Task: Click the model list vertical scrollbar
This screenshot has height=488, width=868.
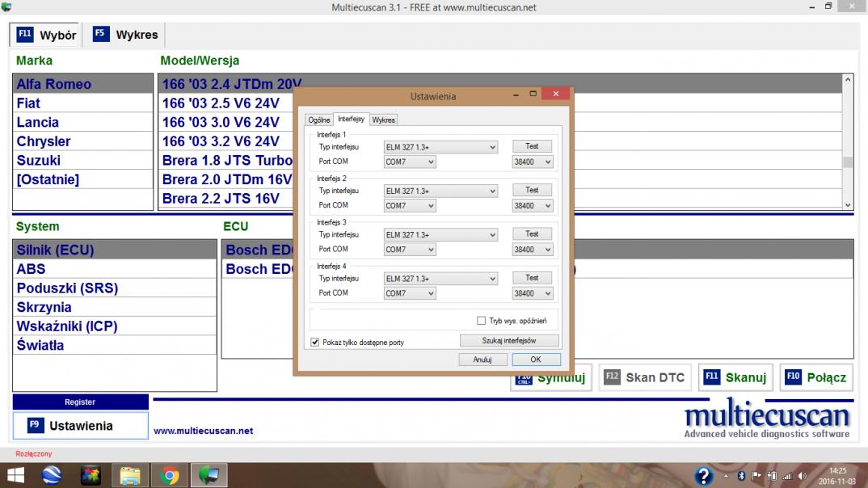Action: [848, 141]
